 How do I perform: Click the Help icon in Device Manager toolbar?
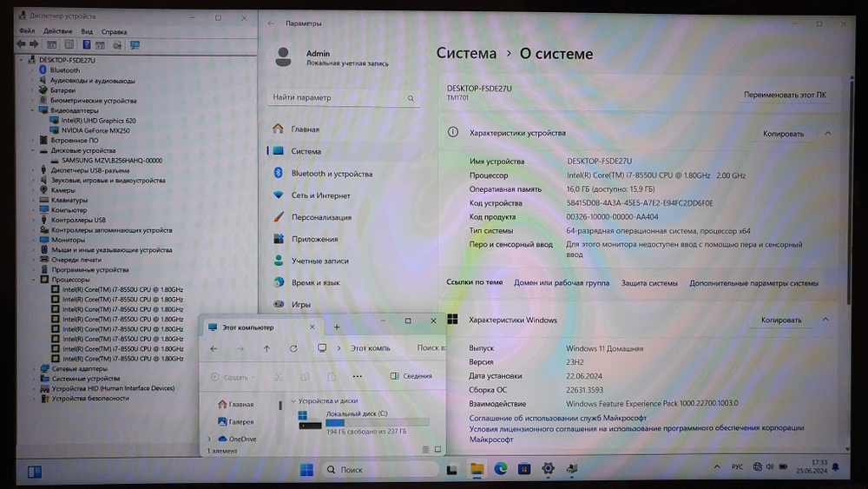coord(86,45)
